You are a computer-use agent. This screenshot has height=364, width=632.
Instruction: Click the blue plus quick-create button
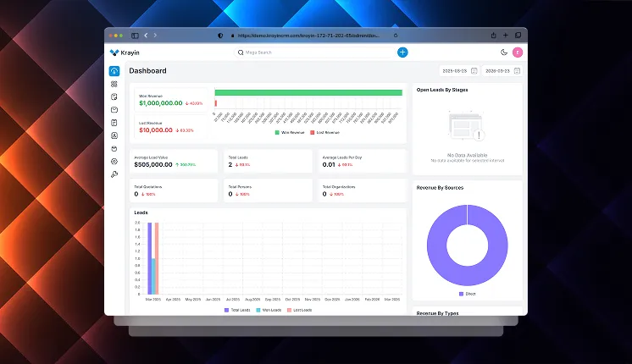402,52
